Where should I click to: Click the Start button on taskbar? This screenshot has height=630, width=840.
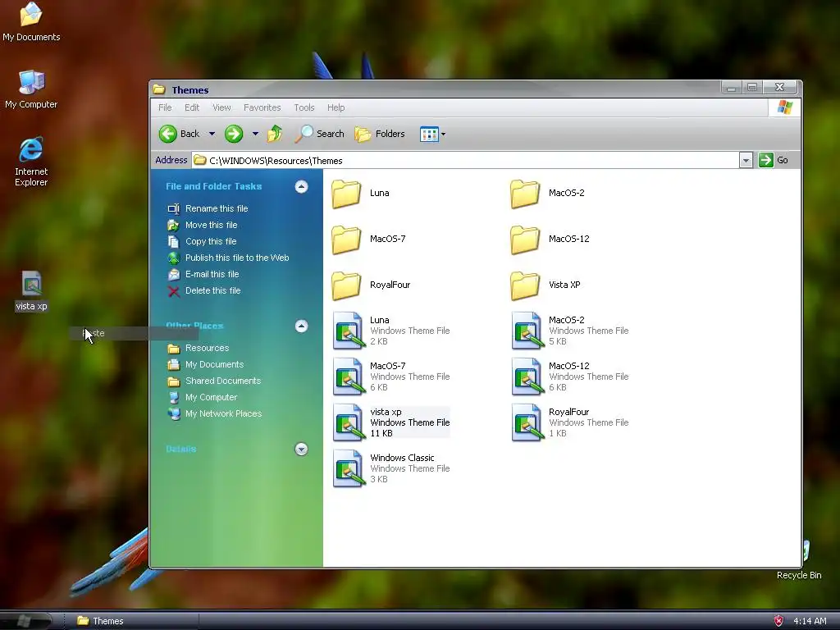pos(25,621)
